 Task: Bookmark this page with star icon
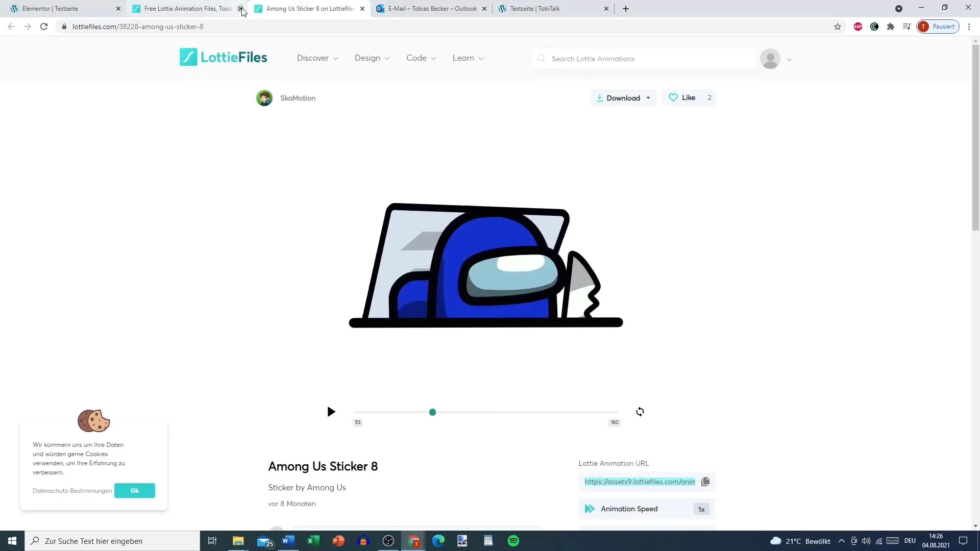click(838, 27)
